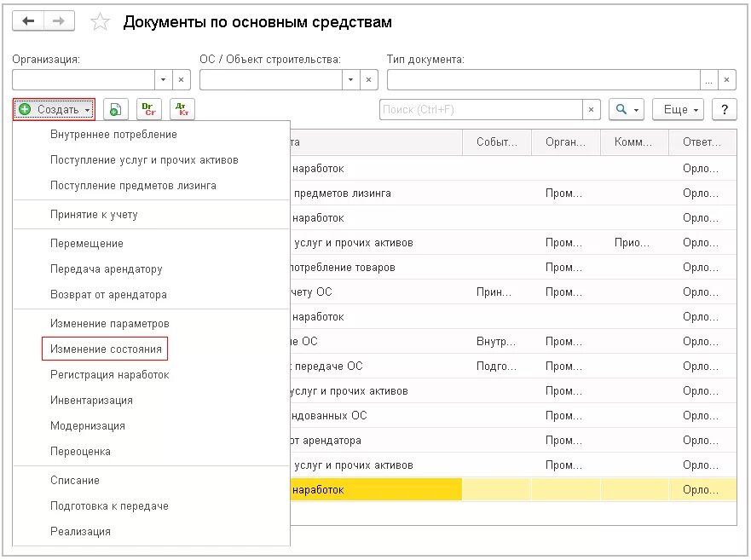Clear the Организация field with its x

pos(181,79)
